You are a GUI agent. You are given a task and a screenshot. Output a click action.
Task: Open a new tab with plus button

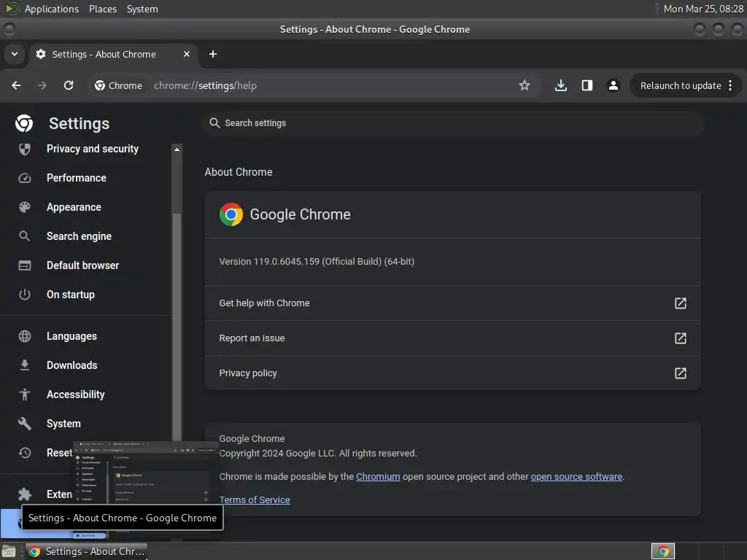(x=213, y=54)
